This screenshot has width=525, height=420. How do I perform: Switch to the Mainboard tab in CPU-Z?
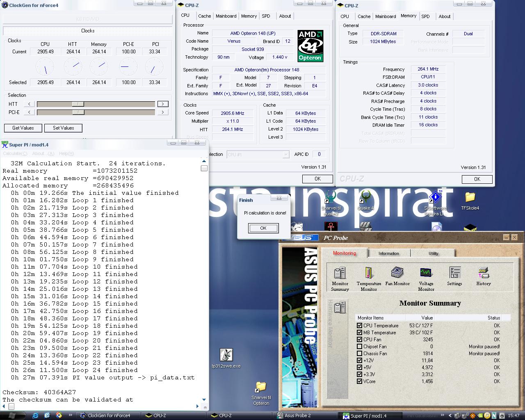(226, 16)
